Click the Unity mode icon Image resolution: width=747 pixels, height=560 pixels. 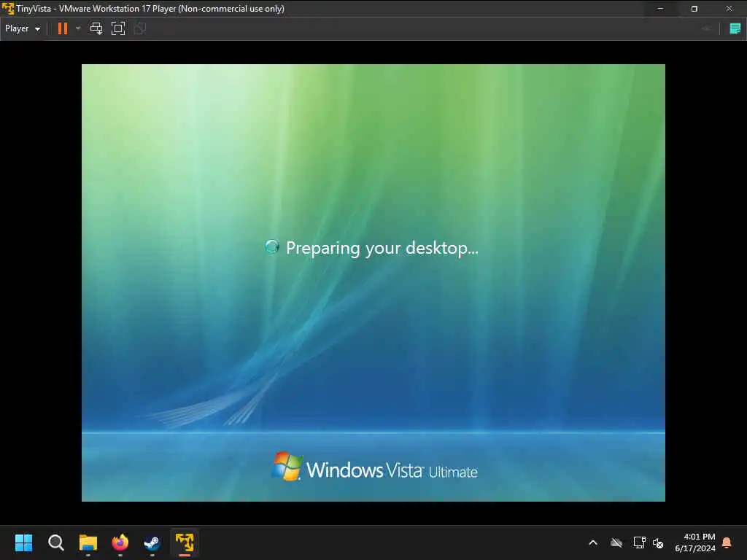[140, 28]
